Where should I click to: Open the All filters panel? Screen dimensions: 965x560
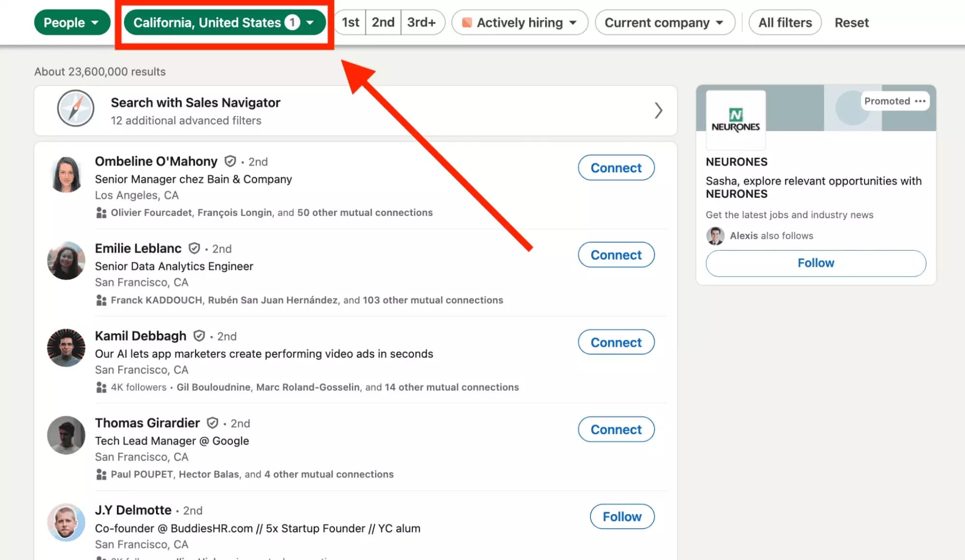[x=784, y=22]
